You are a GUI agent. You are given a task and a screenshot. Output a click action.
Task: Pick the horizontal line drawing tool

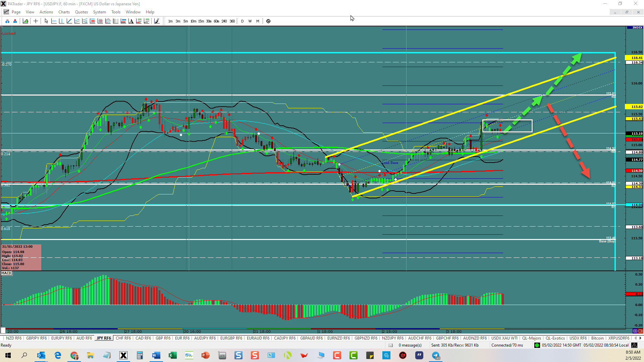point(54,21)
